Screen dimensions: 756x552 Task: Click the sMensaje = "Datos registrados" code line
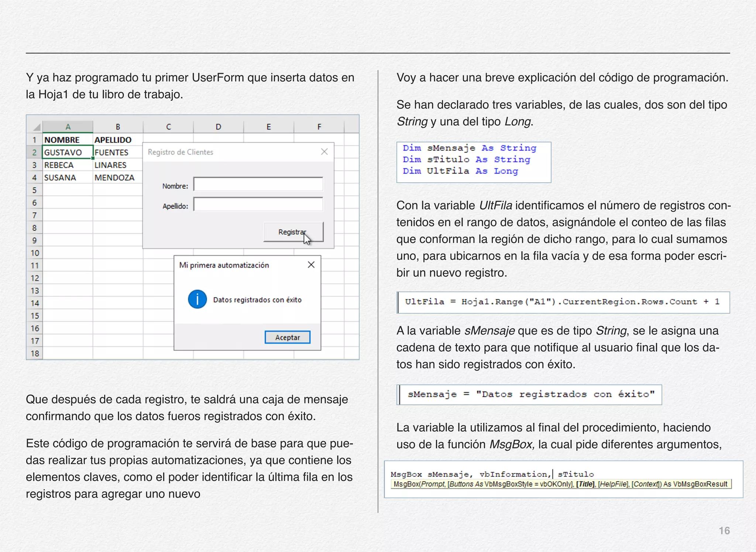coord(531,394)
